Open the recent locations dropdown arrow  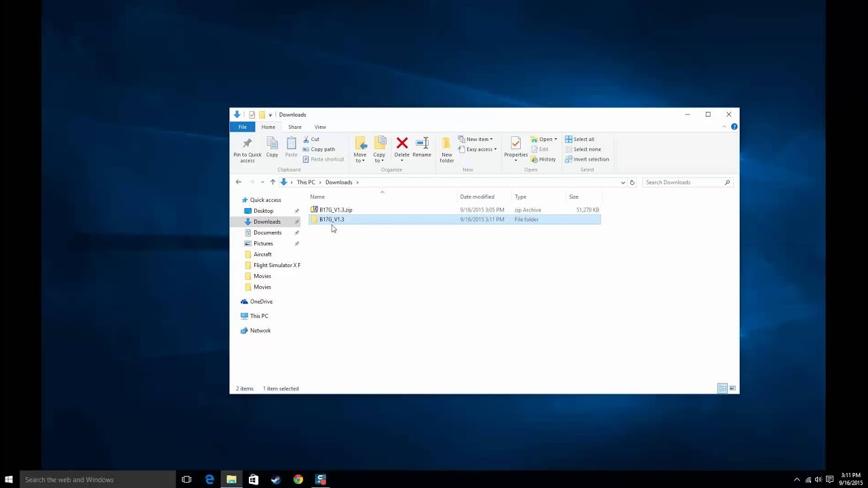[262, 182]
